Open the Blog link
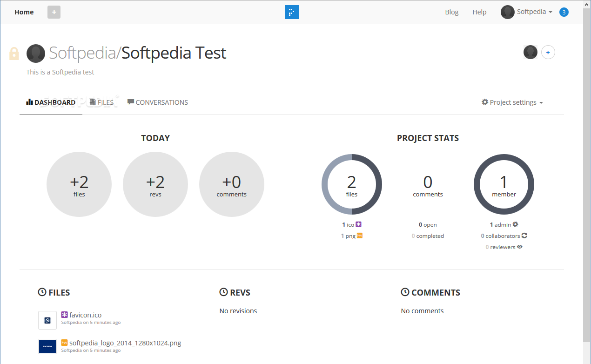 [452, 12]
